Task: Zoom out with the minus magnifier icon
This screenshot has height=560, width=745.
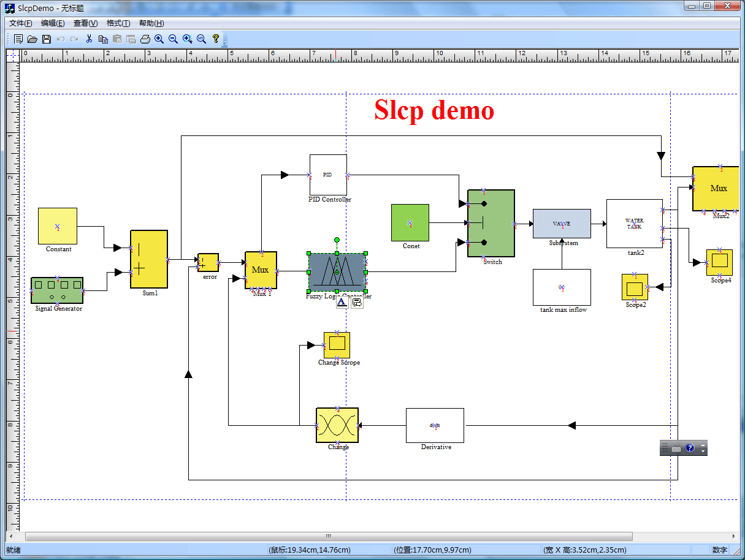Action: [174, 39]
